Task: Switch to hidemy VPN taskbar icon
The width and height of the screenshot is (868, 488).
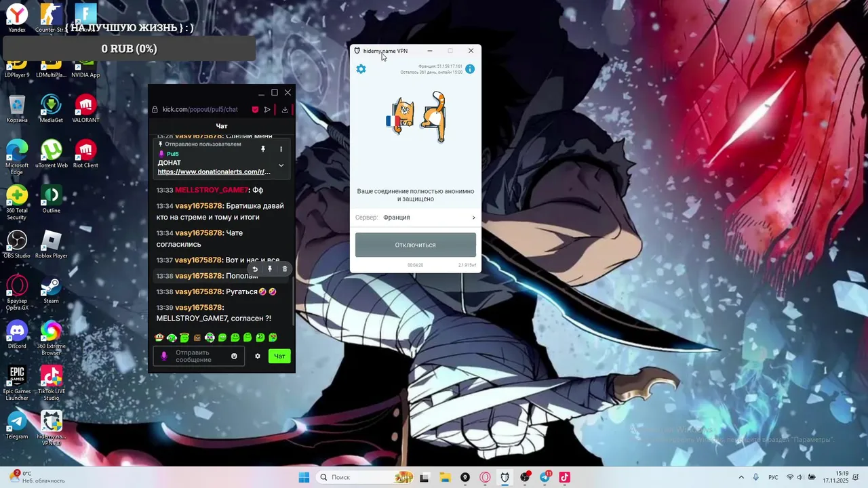Action: point(505,477)
